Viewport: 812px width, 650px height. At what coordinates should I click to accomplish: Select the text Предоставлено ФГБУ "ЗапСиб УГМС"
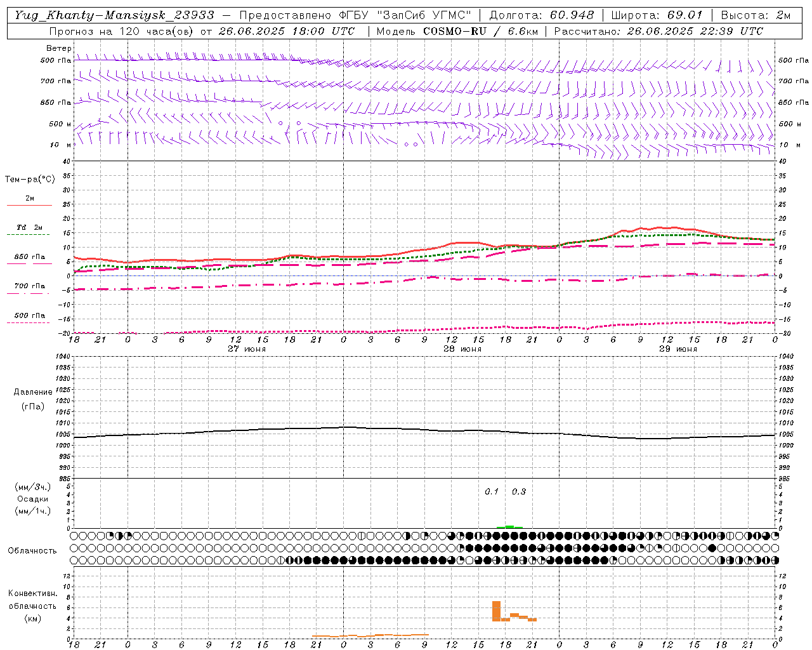pos(355,15)
